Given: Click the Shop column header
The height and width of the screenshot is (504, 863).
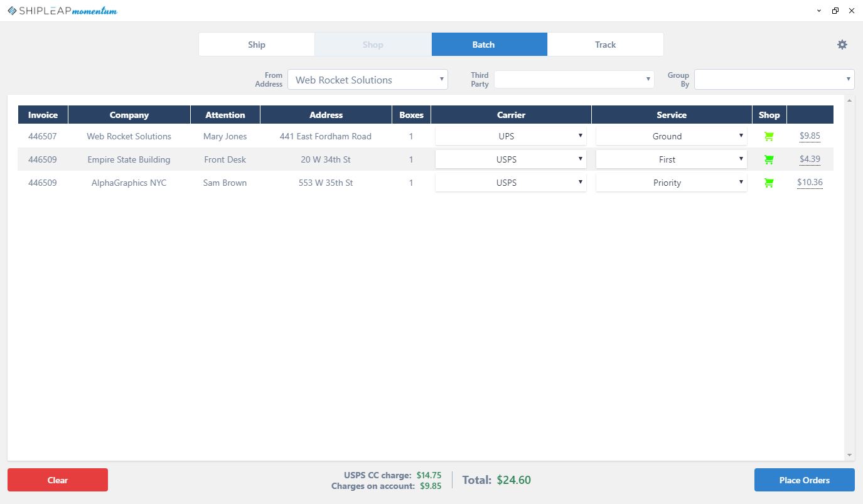Looking at the screenshot, I should (769, 115).
